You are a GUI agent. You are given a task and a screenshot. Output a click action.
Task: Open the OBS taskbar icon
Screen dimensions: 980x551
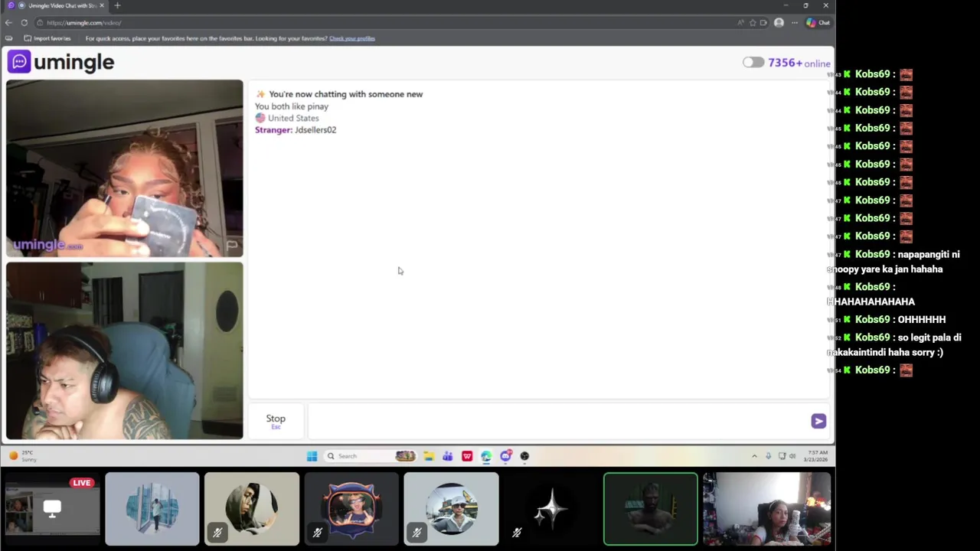(524, 456)
